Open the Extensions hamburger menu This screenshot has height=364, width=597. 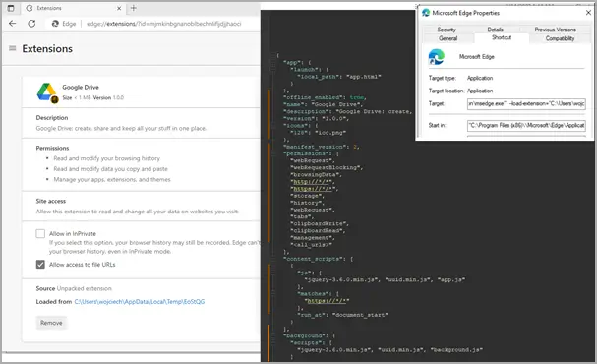click(x=12, y=48)
